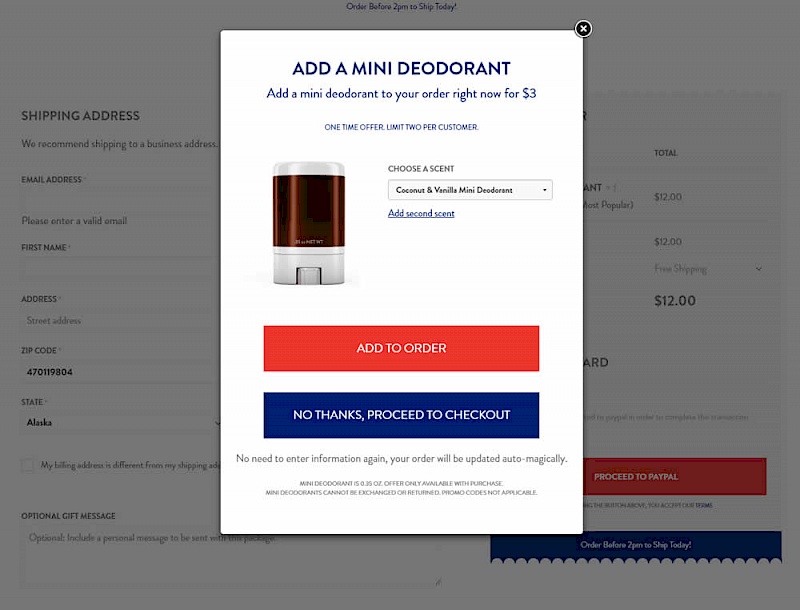Click the Order Before 2pm banner at top

401,7
